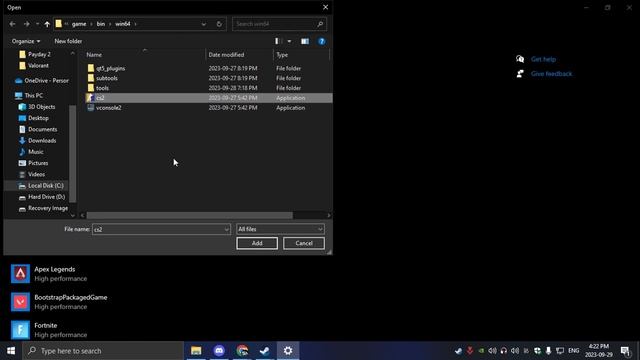Open the dialog help icon
The height and width of the screenshot is (360, 640).
(x=322, y=41)
